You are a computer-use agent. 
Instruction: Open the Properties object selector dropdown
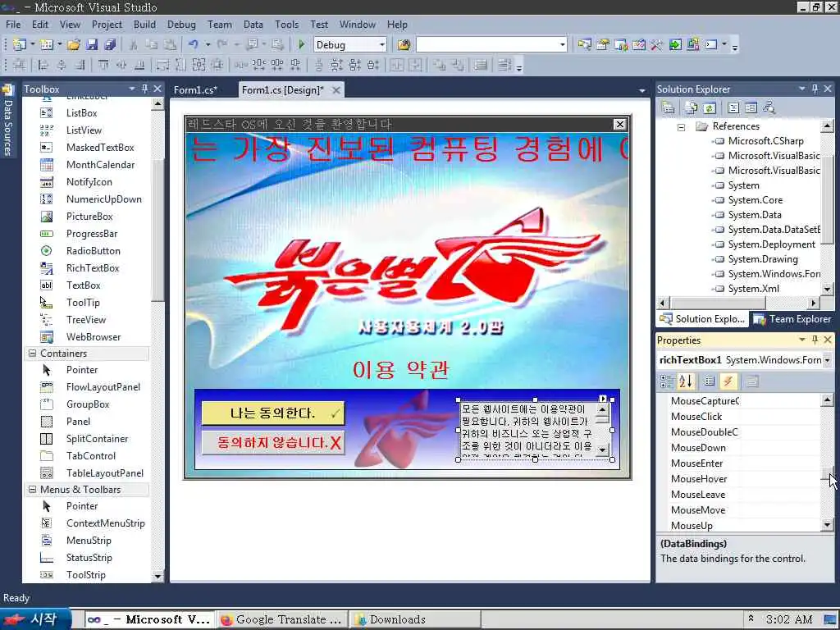[x=827, y=361]
